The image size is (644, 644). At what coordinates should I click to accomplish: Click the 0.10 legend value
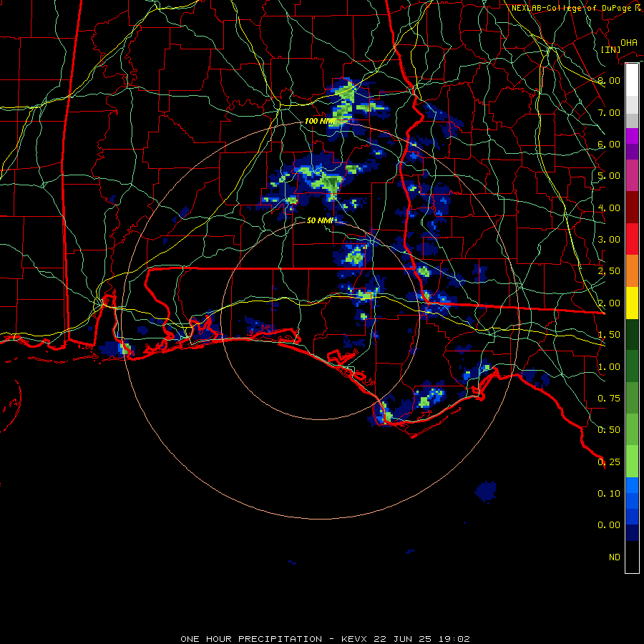click(x=608, y=494)
